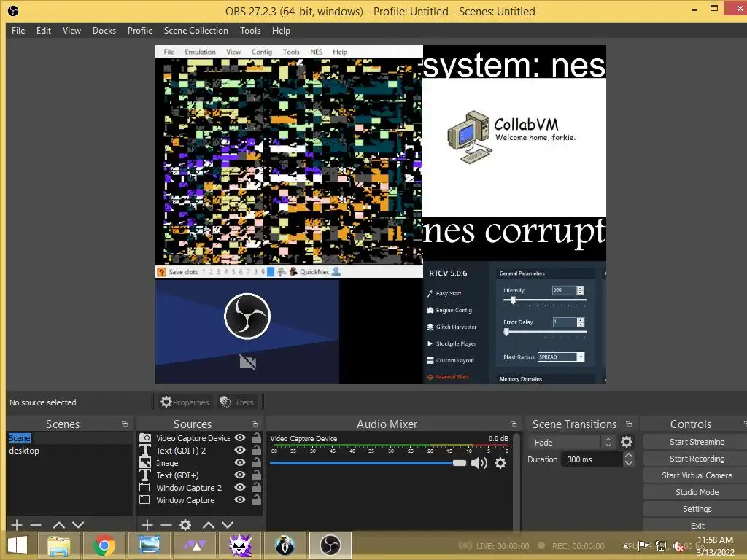Open the purple cat icon app in taskbar
Image resolution: width=747 pixels, height=560 pixels.
coord(240,545)
